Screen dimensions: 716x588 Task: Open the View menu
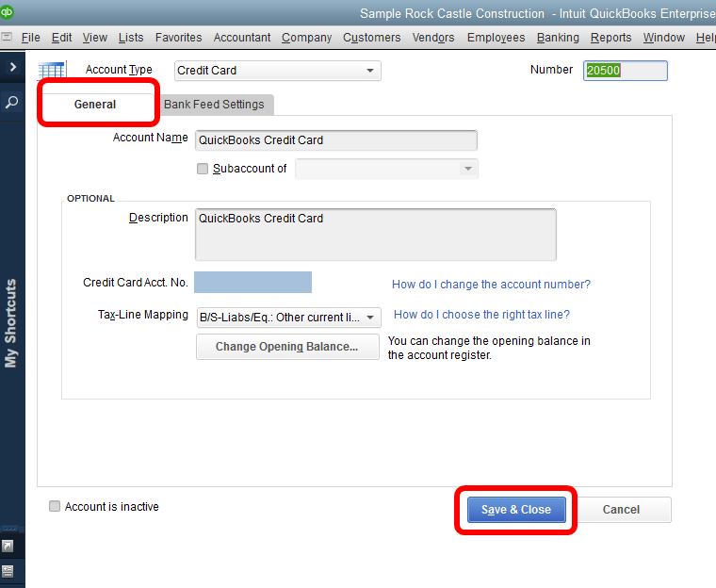point(95,38)
